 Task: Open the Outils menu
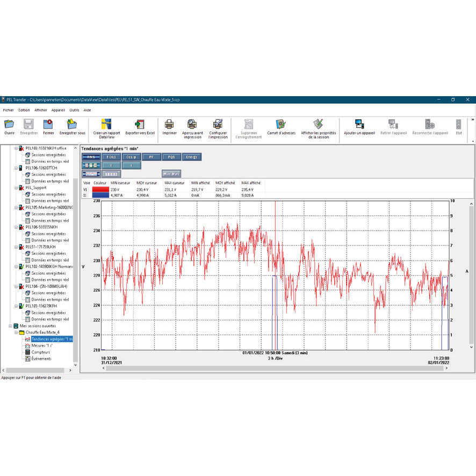(x=74, y=110)
